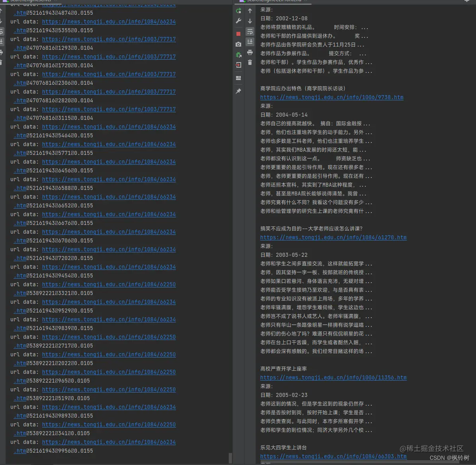The image size is (476, 465).
Task: Toggle soft-wrap in the right console
Action: (x=250, y=31)
